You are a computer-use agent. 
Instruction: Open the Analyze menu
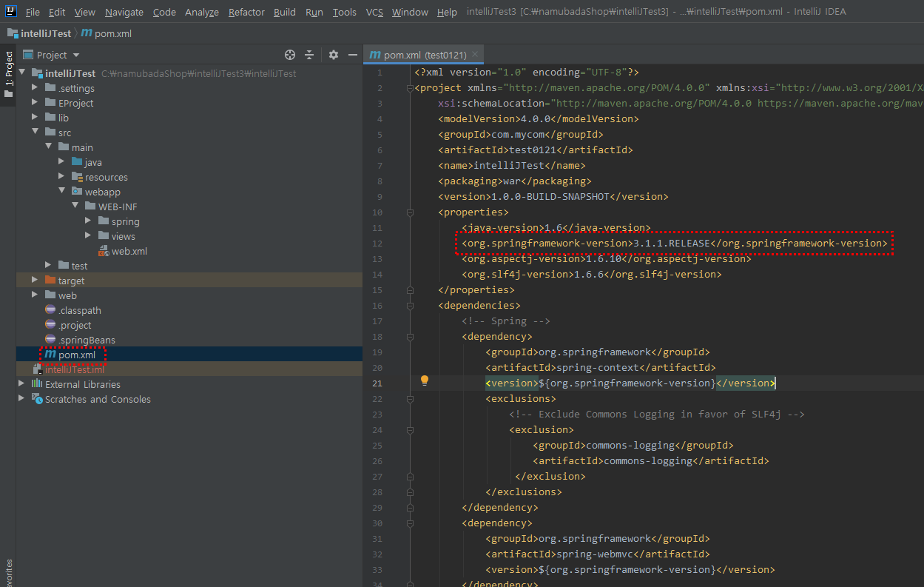(202, 12)
